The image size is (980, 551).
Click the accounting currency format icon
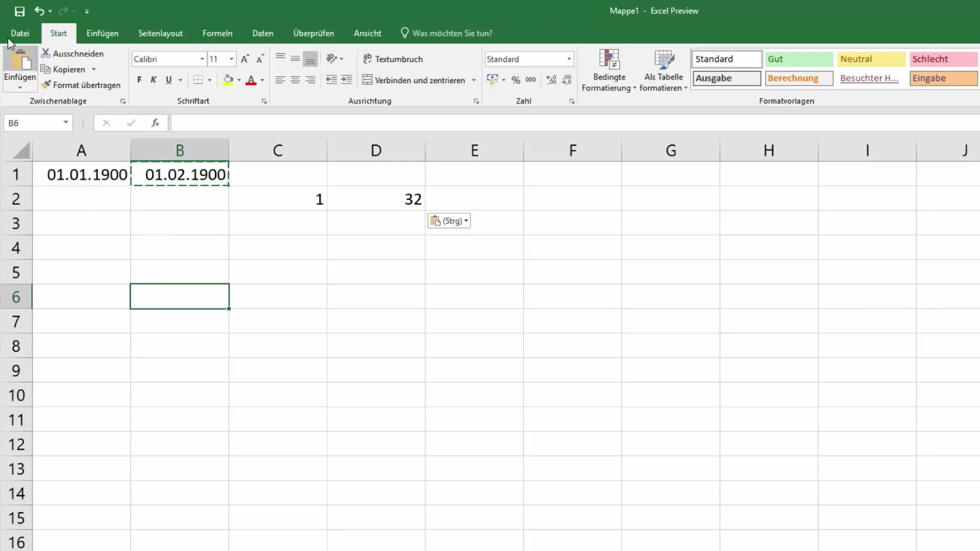pyautogui.click(x=492, y=80)
